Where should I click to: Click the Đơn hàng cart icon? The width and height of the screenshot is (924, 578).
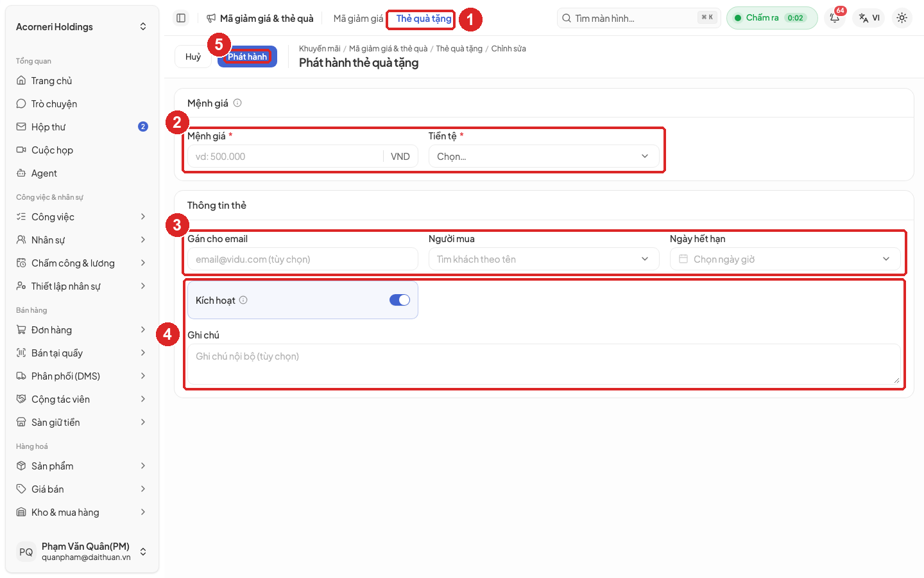[x=21, y=330]
